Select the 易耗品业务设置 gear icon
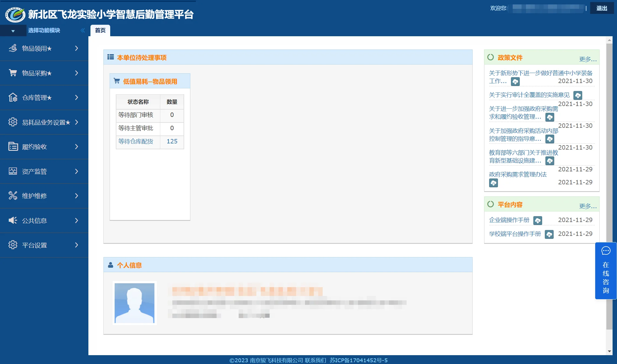 click(13, 122)
